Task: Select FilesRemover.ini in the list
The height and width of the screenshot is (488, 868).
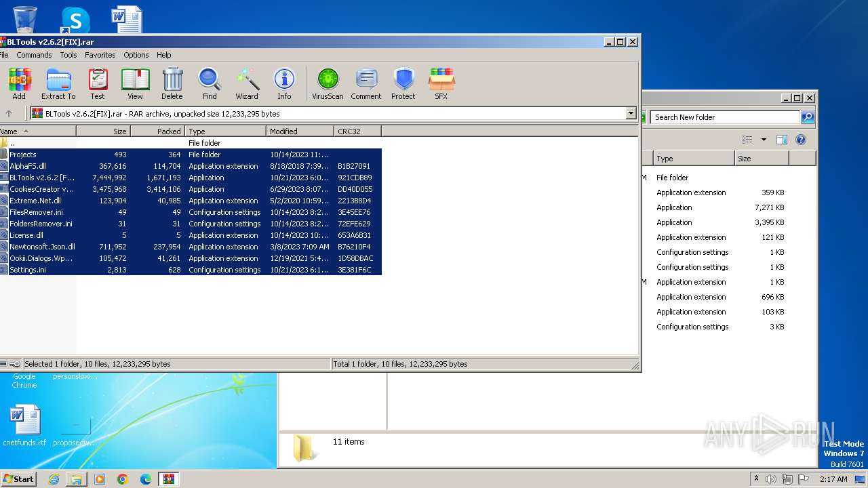Action: pyautogui.click(x=191, y=212)
